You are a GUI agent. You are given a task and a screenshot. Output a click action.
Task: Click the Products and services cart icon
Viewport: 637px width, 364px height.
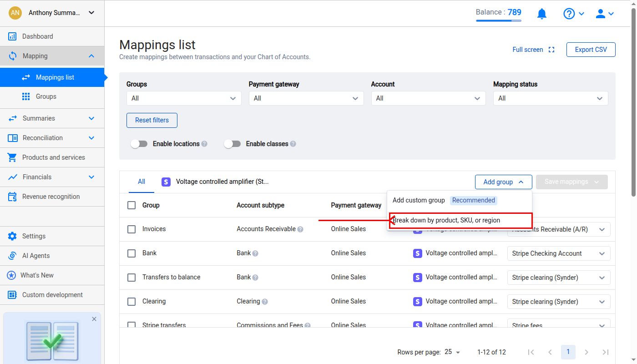12,157
